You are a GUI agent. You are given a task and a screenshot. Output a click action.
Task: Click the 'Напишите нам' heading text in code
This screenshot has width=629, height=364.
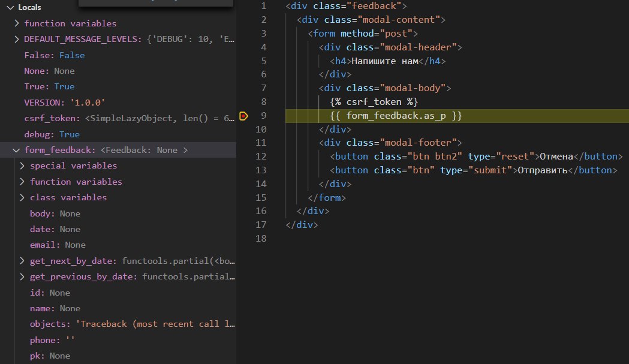(x=385, y=61)
